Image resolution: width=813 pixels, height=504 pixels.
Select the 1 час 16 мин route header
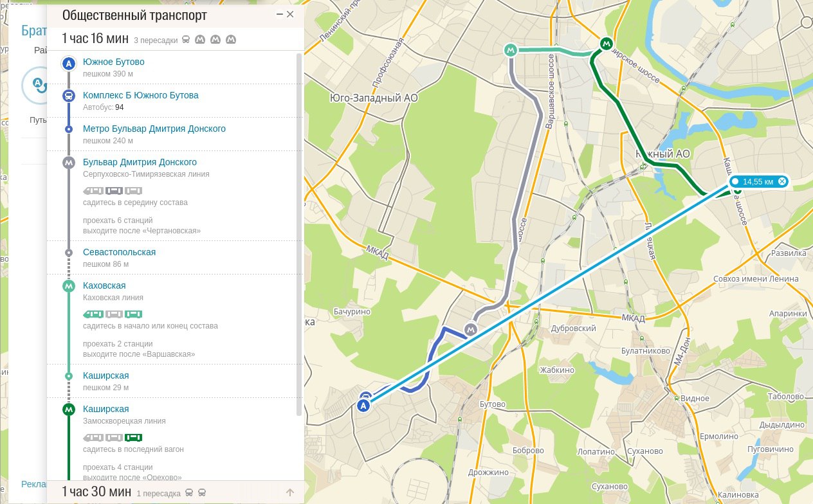[95, 39]
